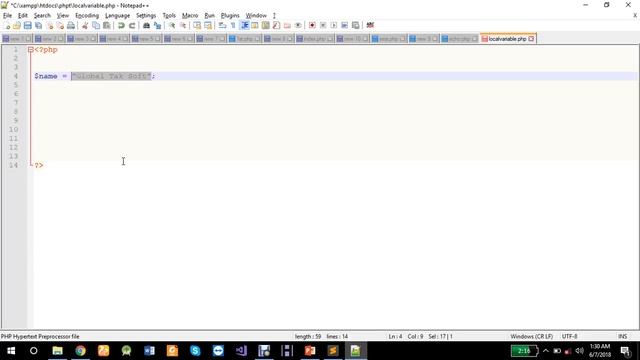The width and height of the screenshot is (640, 360).
Task: Open the Window menu
Action: click(256, 16)
